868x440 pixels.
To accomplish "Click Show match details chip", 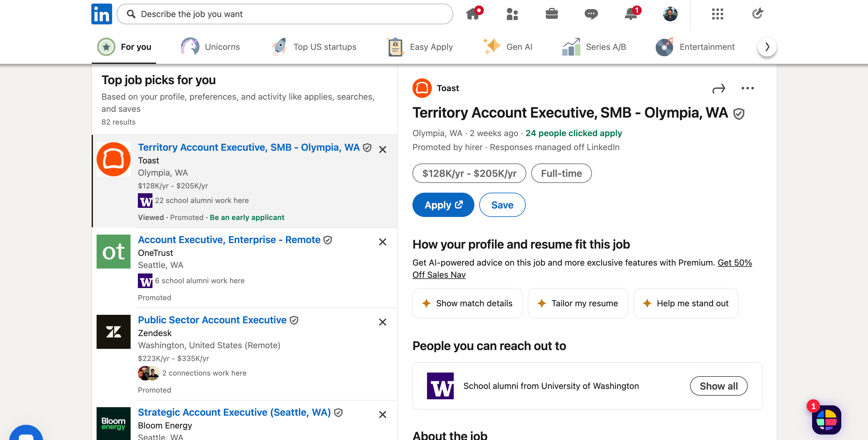I will pos(467,303).
